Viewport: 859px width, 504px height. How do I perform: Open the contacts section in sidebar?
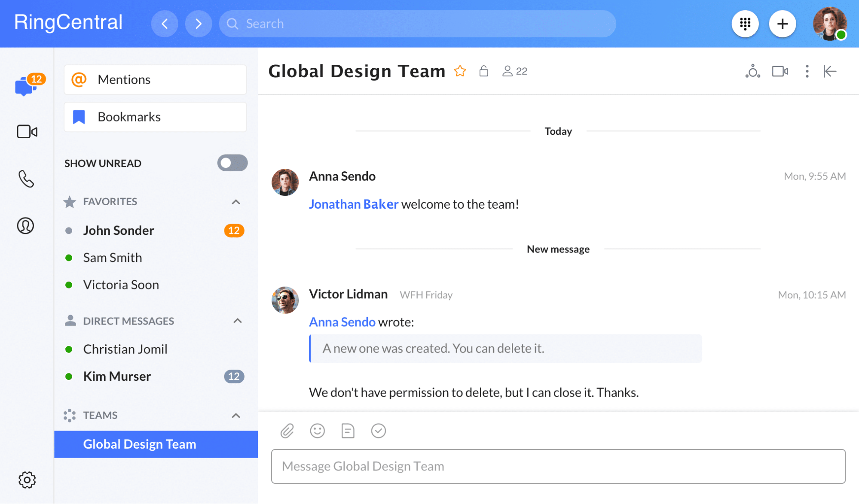point(26,226)
